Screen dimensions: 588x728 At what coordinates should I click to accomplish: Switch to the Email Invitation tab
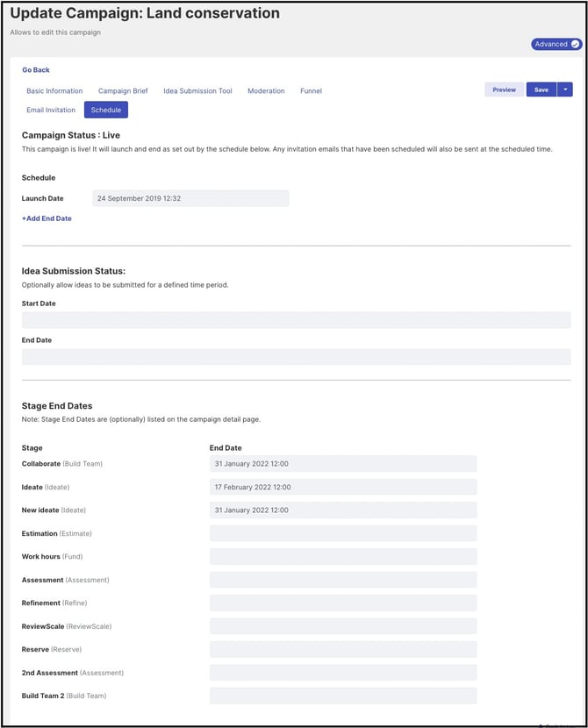click(x=51, y=111)
